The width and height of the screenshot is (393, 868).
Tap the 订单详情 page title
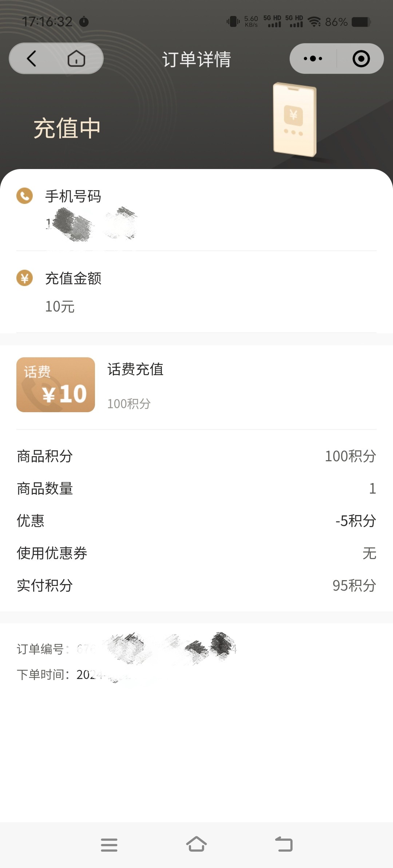(x=196, y=59)
